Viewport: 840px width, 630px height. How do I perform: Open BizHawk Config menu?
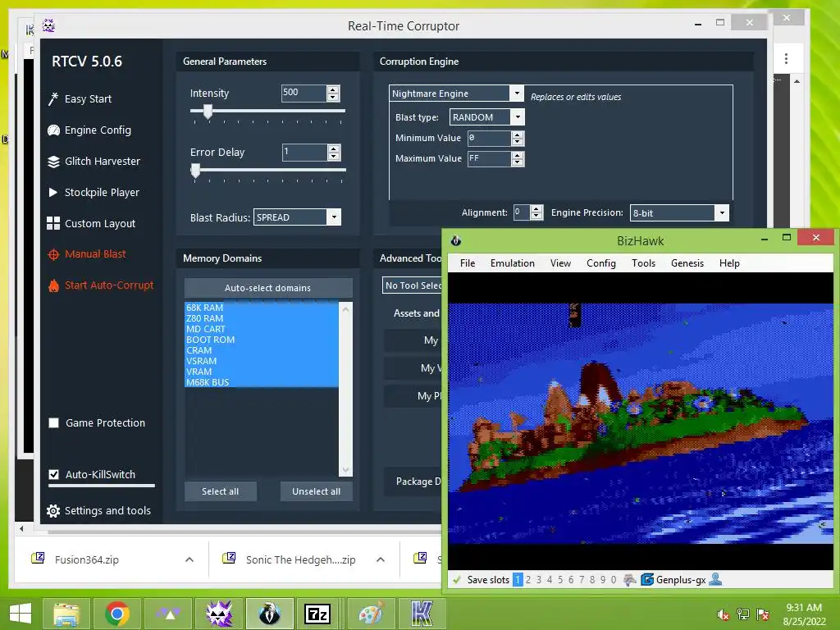tap(601, 263)
